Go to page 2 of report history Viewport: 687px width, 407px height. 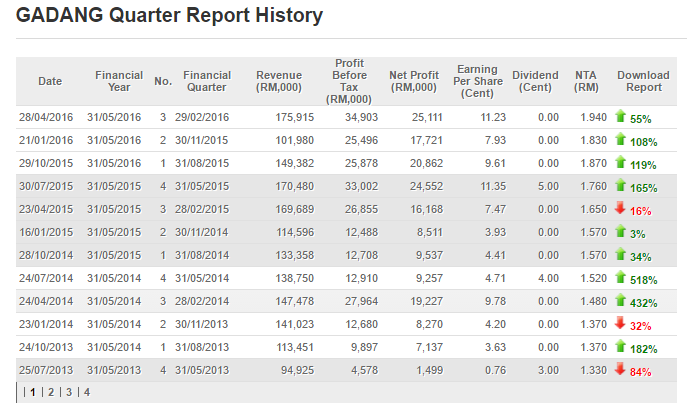[51, 392]
